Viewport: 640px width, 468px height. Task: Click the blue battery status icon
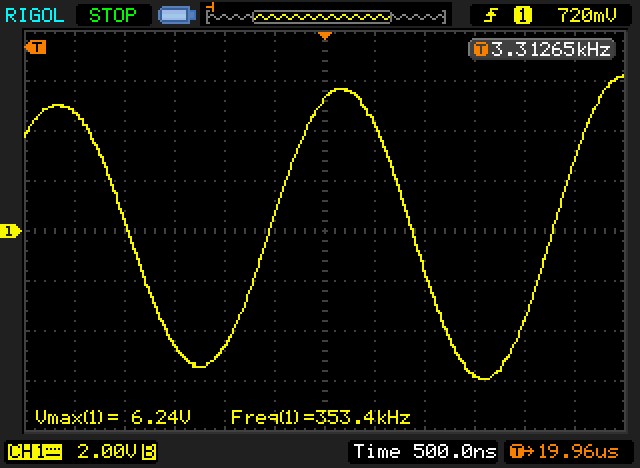[178, 15]
